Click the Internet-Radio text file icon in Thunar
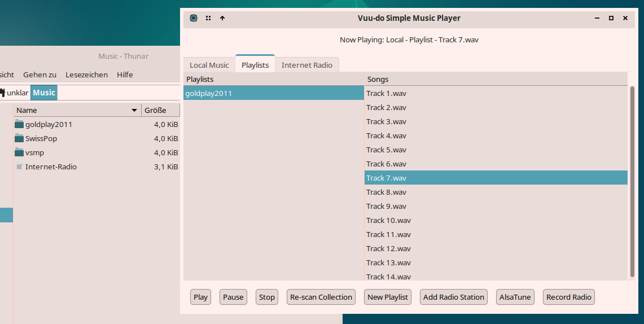This screenshot has width=644, height=324. 19,167
